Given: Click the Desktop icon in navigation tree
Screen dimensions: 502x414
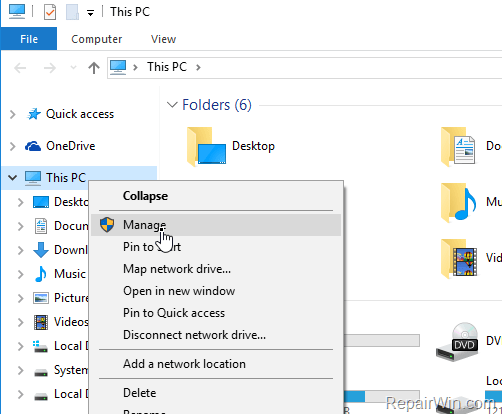Looking at the screenshot, I should (x=41, y=202).
